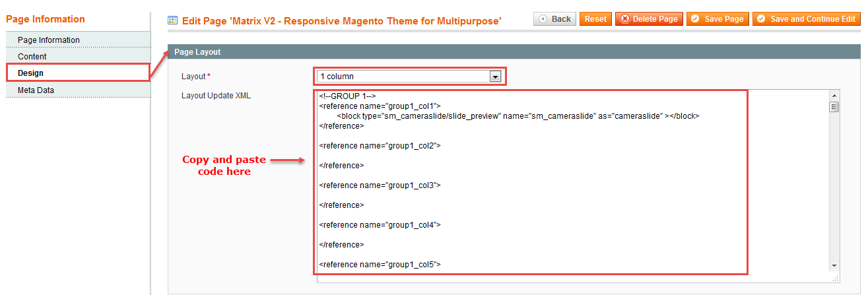Click the line reference name="group1_col2"
Screen dimensions: 868x295
pos(380,146)
